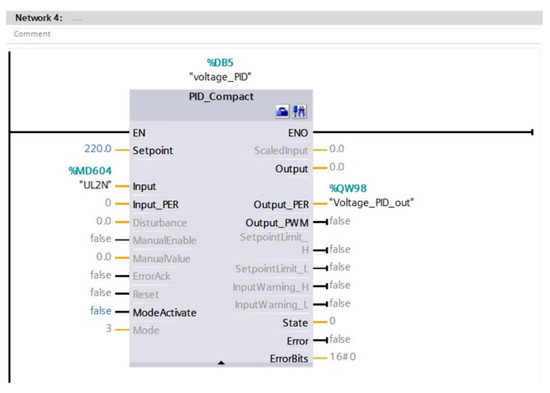Click the PID_Compact block title
The image size is (550, 393).
(221, 96)
